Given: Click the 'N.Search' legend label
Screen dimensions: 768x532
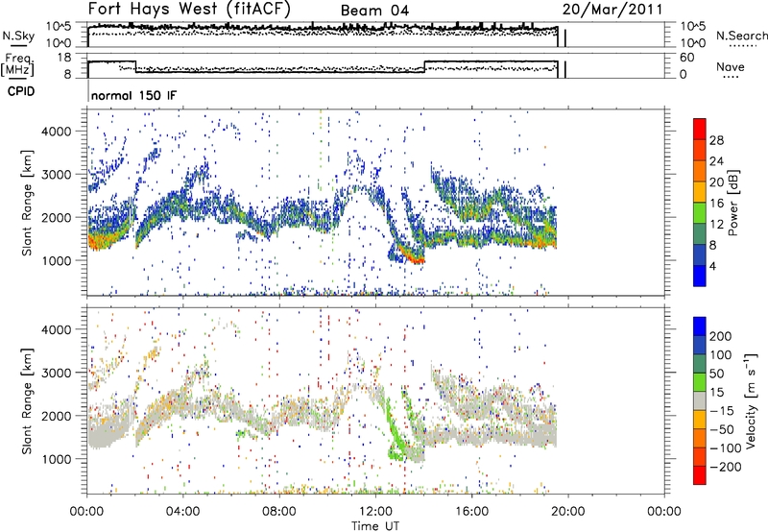Looking at the screenshot, I should click(x=741, y=36).
